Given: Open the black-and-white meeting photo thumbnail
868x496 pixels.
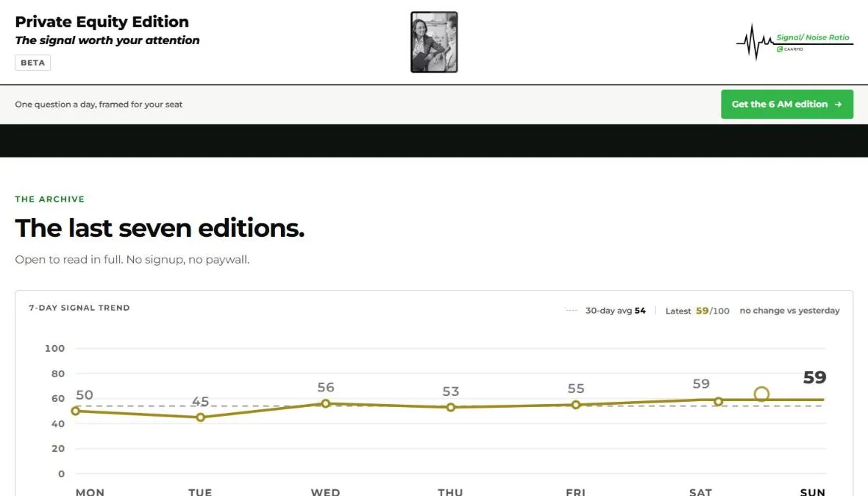Looking at the screenshot, I should point(434,42).
